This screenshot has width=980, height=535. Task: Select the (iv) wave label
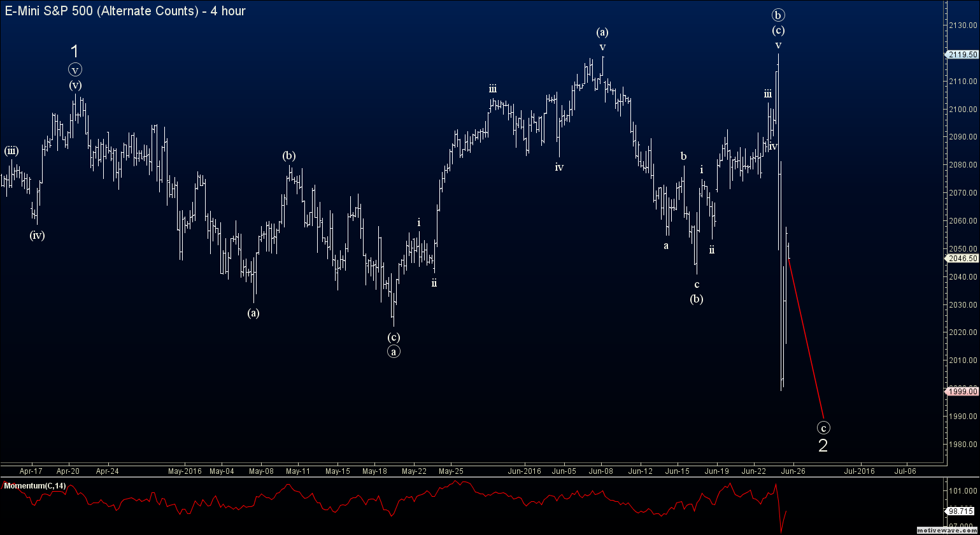pos(37,235)
